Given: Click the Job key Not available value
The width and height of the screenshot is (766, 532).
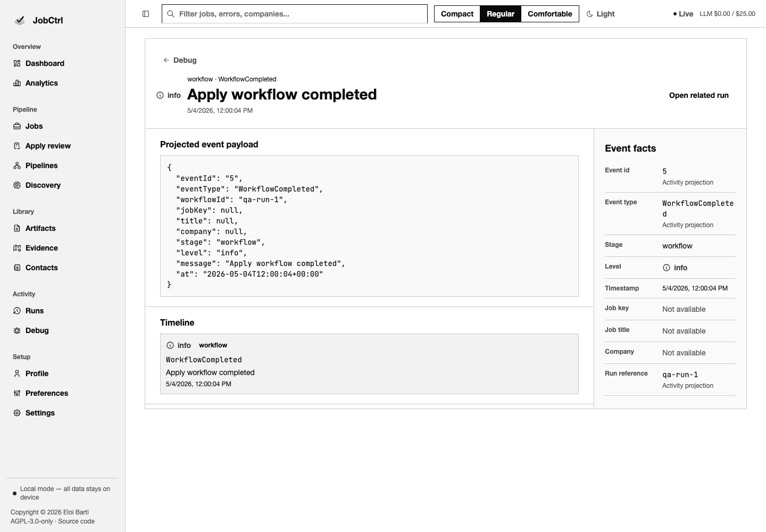Looking at the screenshot, I should click(684, 309).
